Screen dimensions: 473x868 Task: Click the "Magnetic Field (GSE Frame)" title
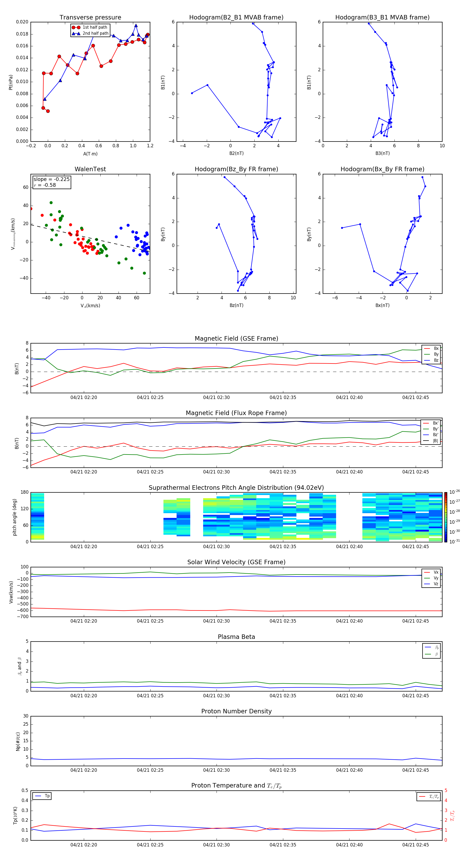coord(236,339)
